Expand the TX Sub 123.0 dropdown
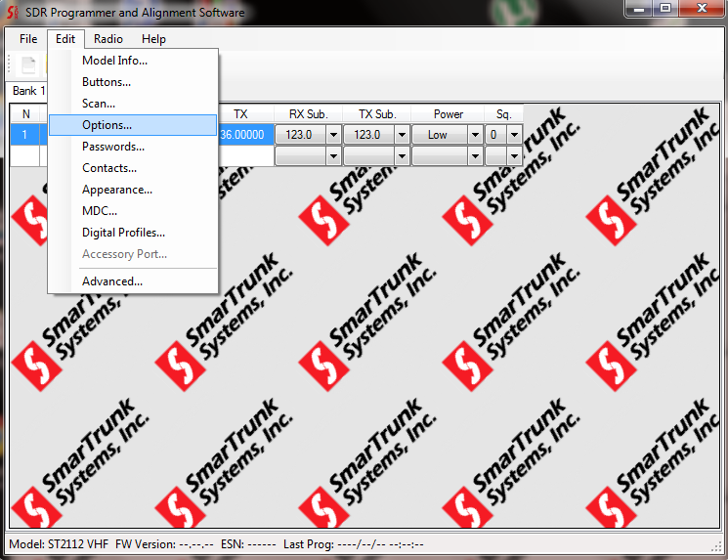The image size is (728, 560). point(402,135)
